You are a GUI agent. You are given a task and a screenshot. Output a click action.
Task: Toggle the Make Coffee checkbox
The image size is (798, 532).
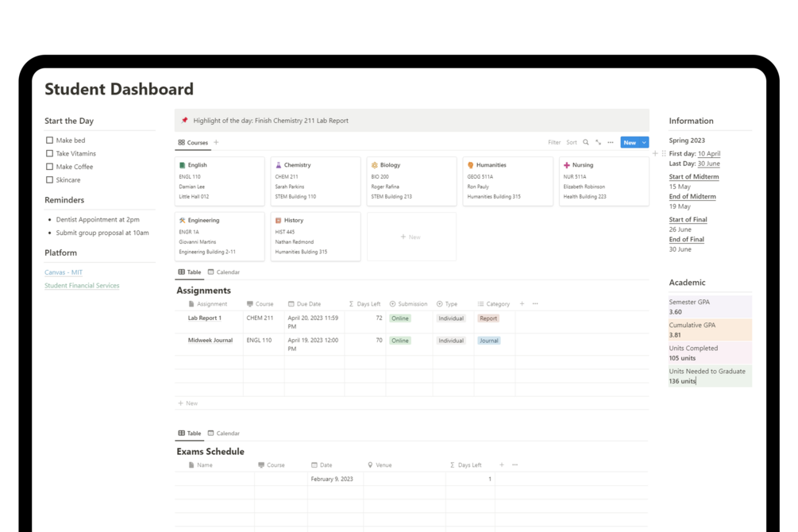49,167
